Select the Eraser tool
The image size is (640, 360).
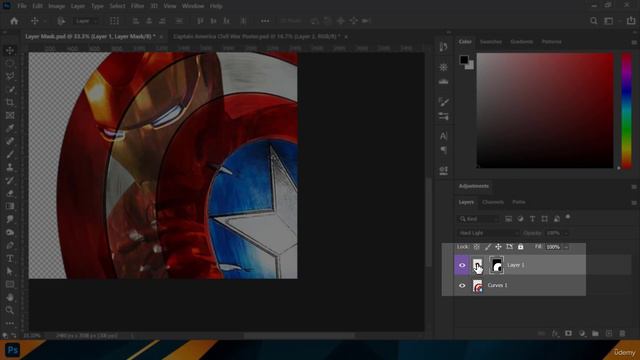point(10,193)
